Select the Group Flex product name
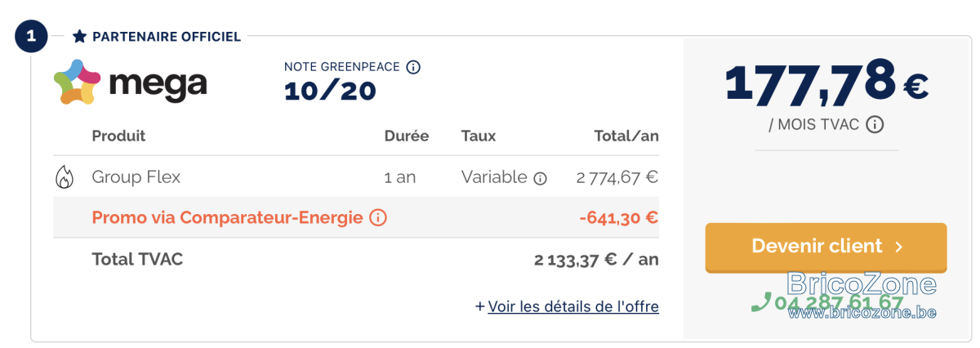 pyautogui.click(x=136, y=177)
